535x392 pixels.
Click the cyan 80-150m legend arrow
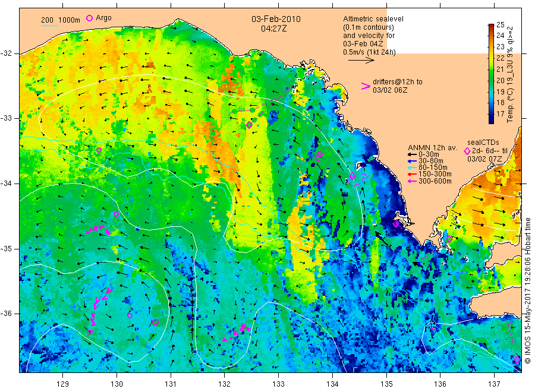point(412,167)
